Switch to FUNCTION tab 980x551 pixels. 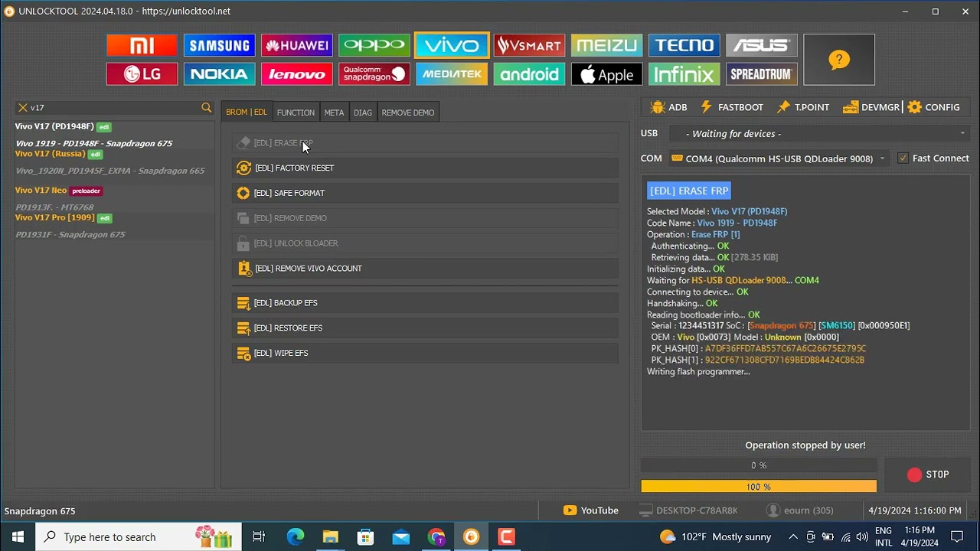click(296, 112)
